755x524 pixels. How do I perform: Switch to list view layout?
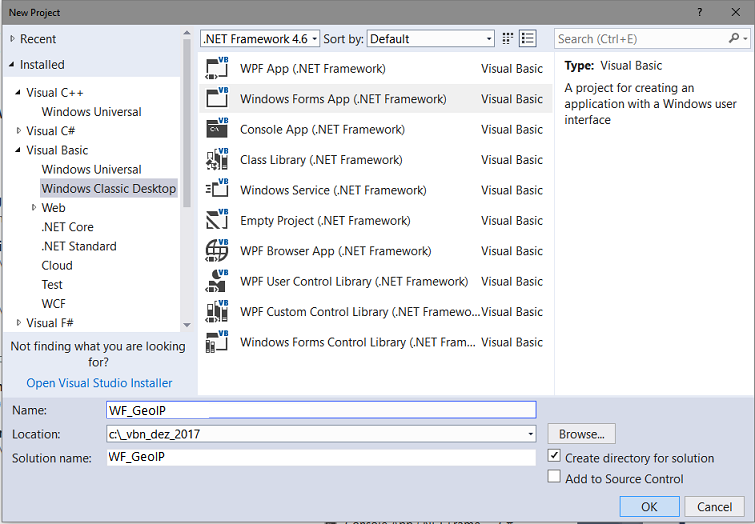(x=528, y=39)
